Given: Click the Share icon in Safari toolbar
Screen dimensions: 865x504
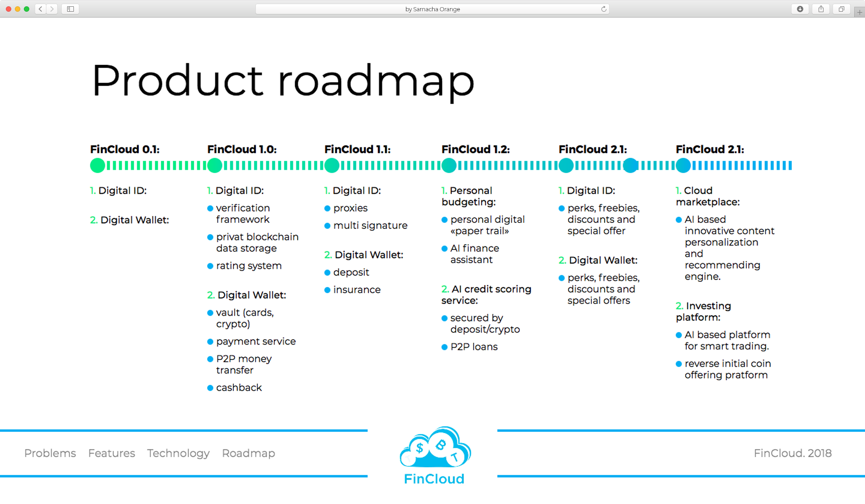Looking at the screenshot, I should (x=821, y=9).
